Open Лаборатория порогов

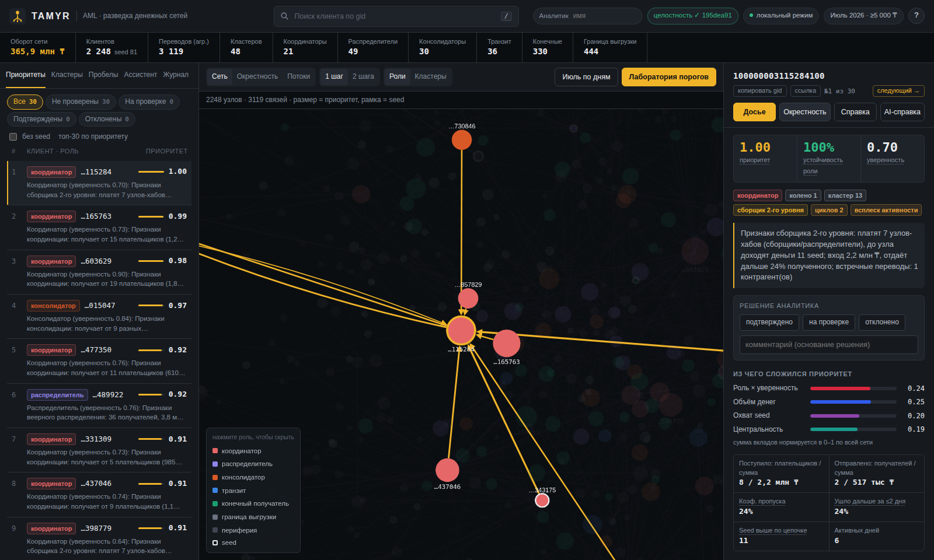click(668, 77)
